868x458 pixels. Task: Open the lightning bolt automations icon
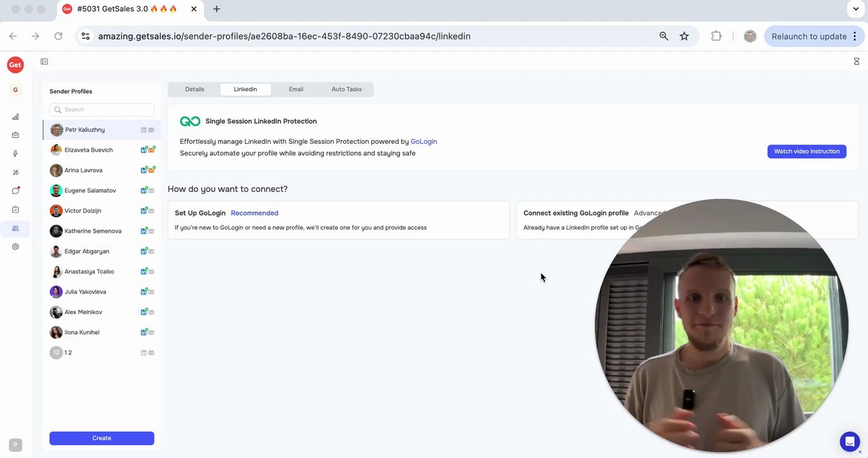click(15, 154)
